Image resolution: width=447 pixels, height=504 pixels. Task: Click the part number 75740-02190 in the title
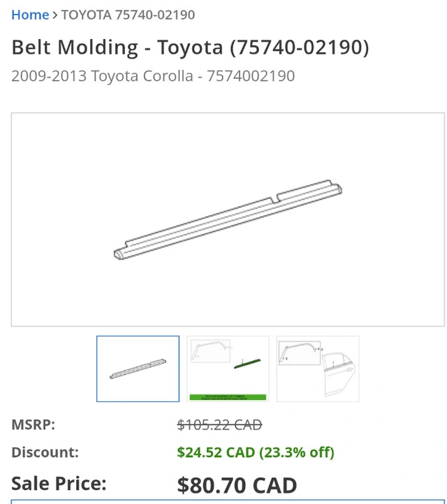pos(298,47)
